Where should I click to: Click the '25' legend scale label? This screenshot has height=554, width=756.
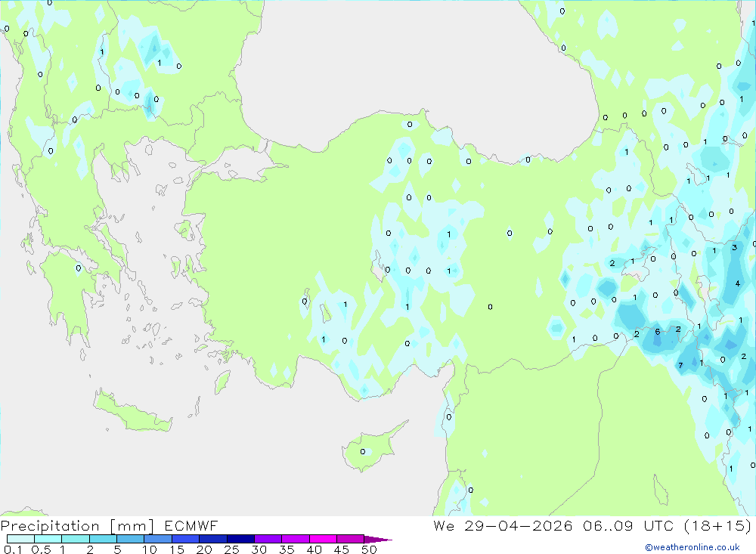231,549
